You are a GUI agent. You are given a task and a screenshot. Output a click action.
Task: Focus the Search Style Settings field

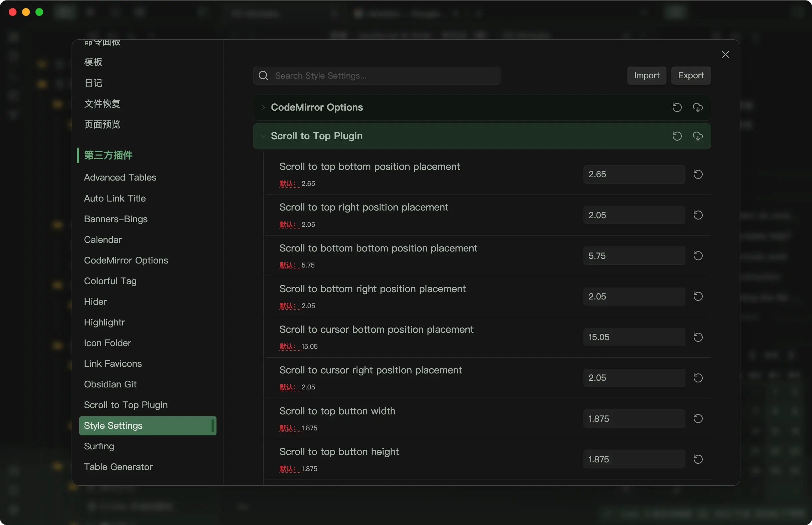(382, 75)
